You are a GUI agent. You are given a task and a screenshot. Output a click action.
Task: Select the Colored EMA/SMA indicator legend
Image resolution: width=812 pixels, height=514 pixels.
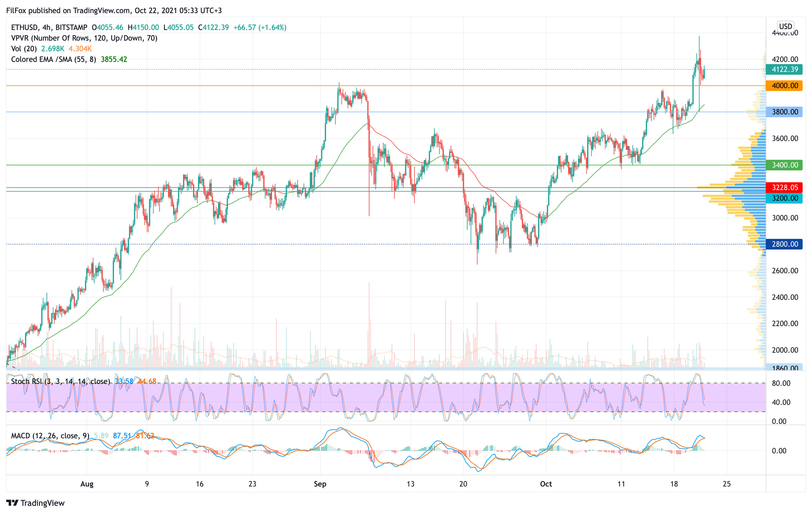click(53, 59)
